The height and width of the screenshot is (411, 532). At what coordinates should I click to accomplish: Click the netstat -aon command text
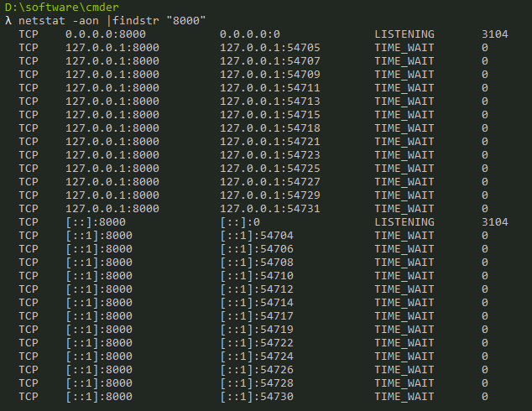pos(59,21)
